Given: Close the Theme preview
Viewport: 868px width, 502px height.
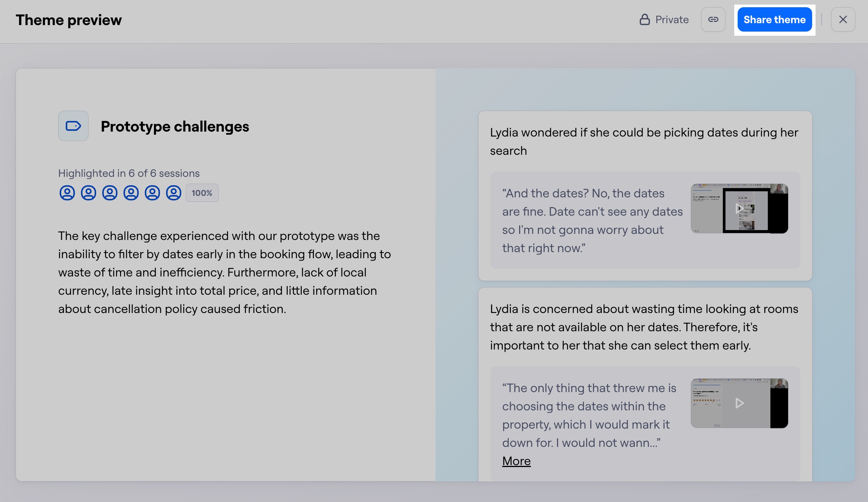Looking at the screenshot, I should pos(843,19).
